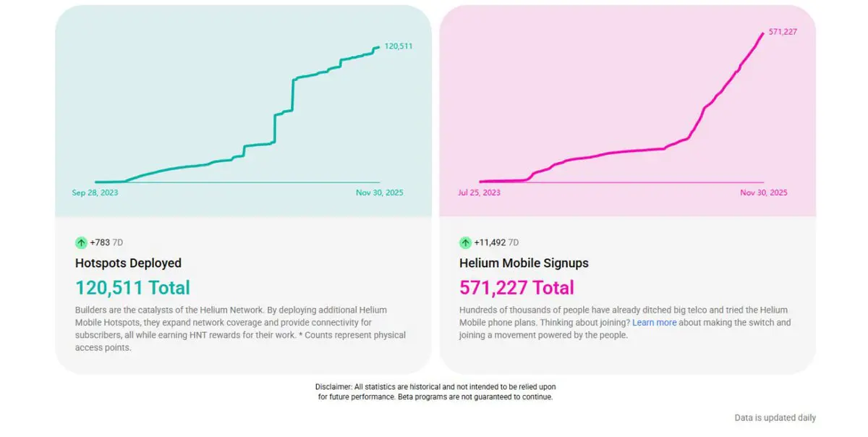
Task: Click the green up-arrow icon beside +783
Action: tap(81, 242)
